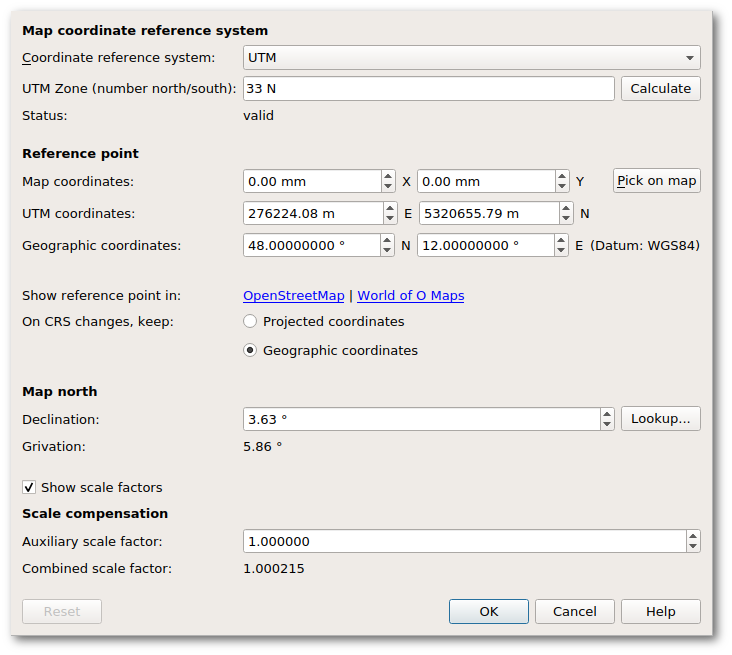This screenshot has height=655, width=732.
Task: Increase the UTM northing value
Action: click(566, 208)
